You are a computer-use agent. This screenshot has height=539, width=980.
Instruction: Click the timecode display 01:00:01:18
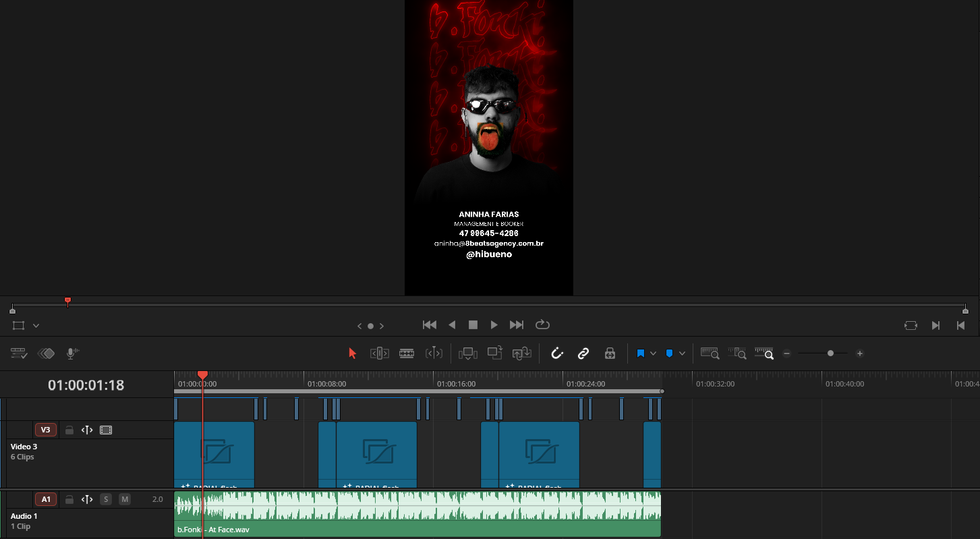coord(86,385)
